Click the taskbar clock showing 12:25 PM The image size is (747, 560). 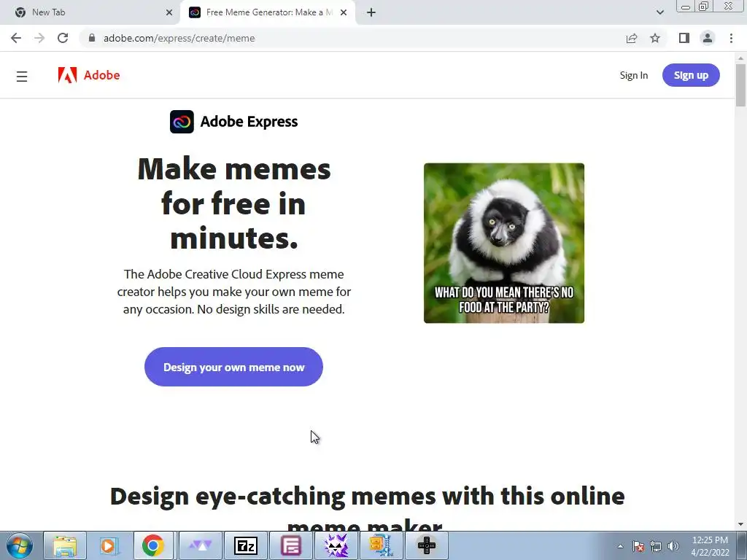pos(710,545)
